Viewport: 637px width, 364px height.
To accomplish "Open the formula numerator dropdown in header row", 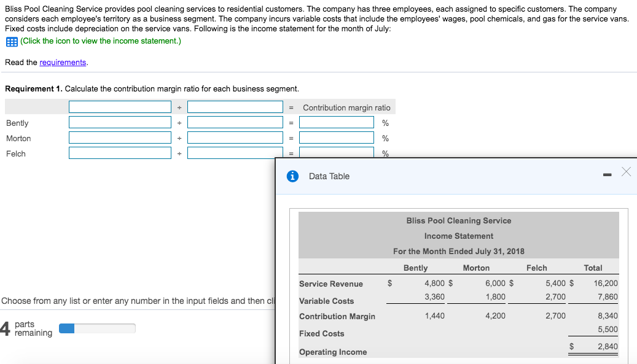I will click(120, 107).
